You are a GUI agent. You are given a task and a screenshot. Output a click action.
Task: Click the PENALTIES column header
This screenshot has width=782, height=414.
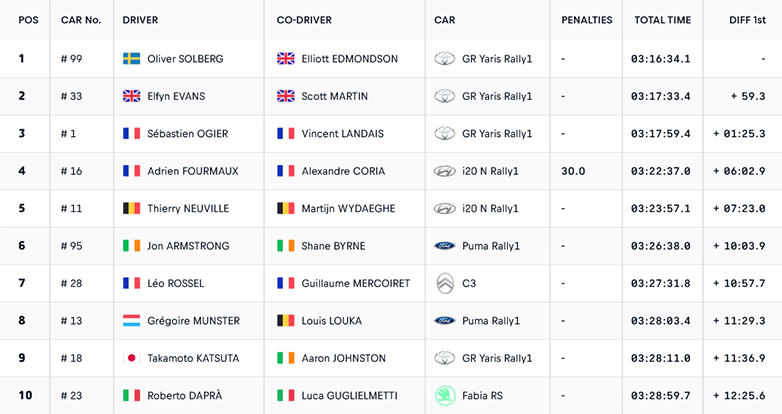(x=587, y=20)
